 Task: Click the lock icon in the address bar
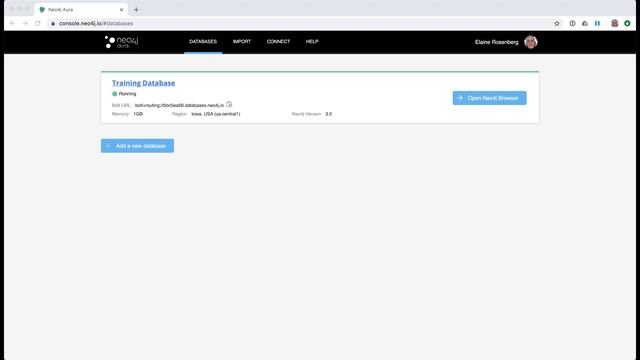coord(53,24)
